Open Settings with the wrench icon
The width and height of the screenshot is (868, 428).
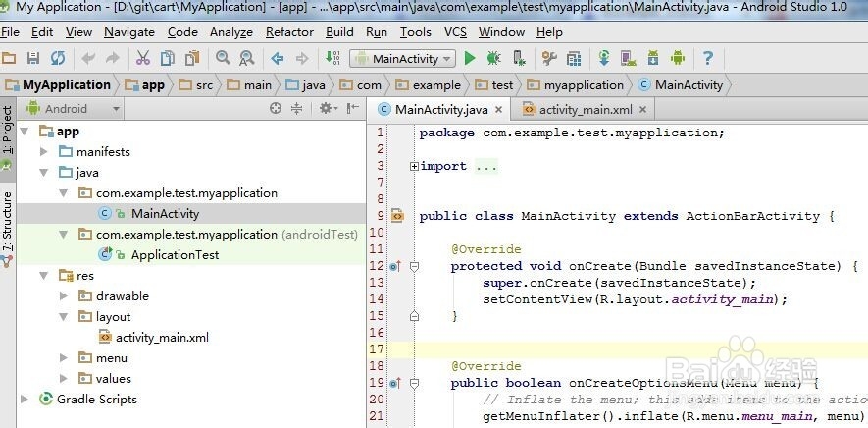(x=549, y=58)
